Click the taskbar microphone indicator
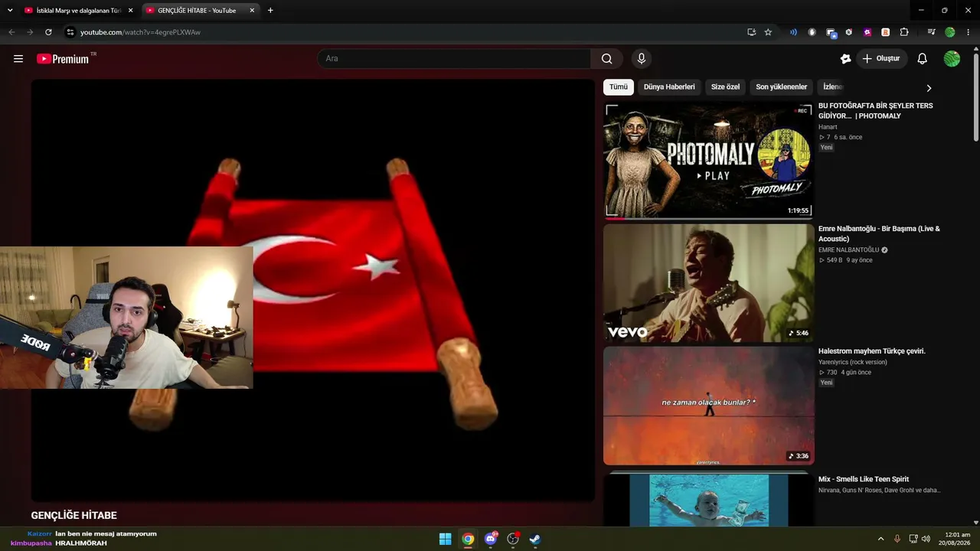The height and width of the screenshot is (551, 980). click(897, 539)
